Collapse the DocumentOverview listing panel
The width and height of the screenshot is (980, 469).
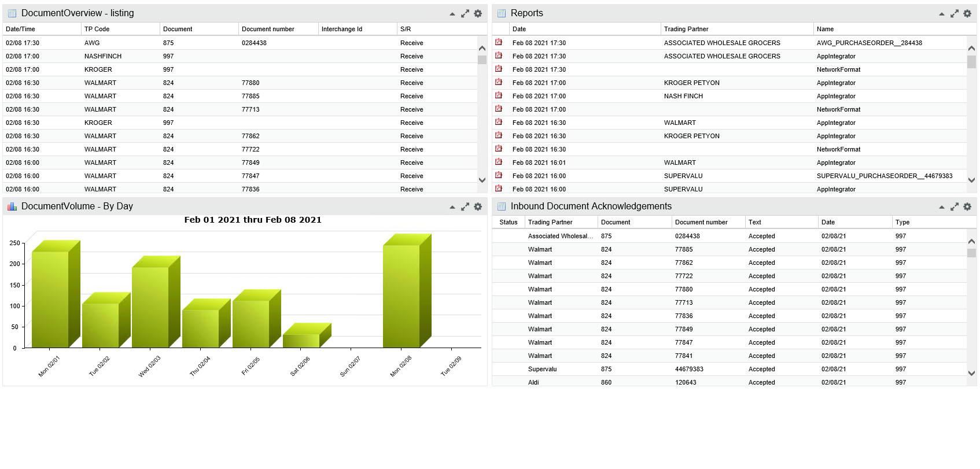452,14
